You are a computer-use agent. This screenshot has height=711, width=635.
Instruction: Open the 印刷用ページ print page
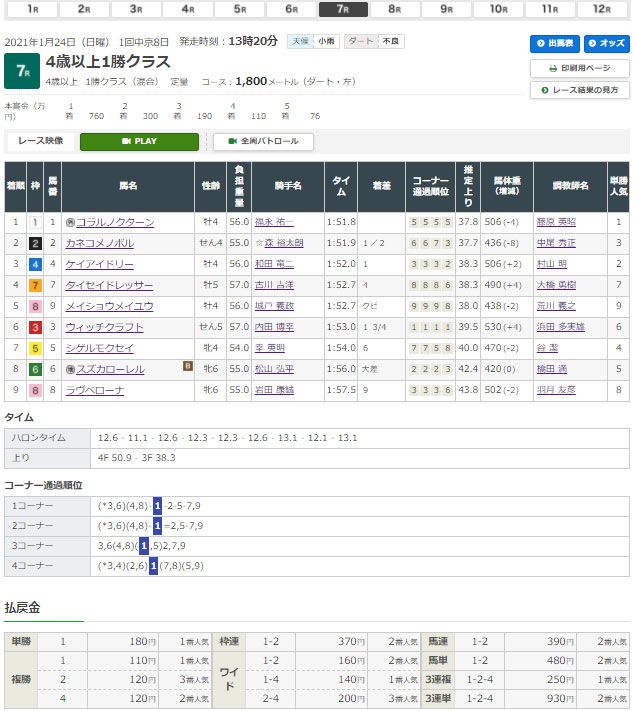[x=579, y=68]
